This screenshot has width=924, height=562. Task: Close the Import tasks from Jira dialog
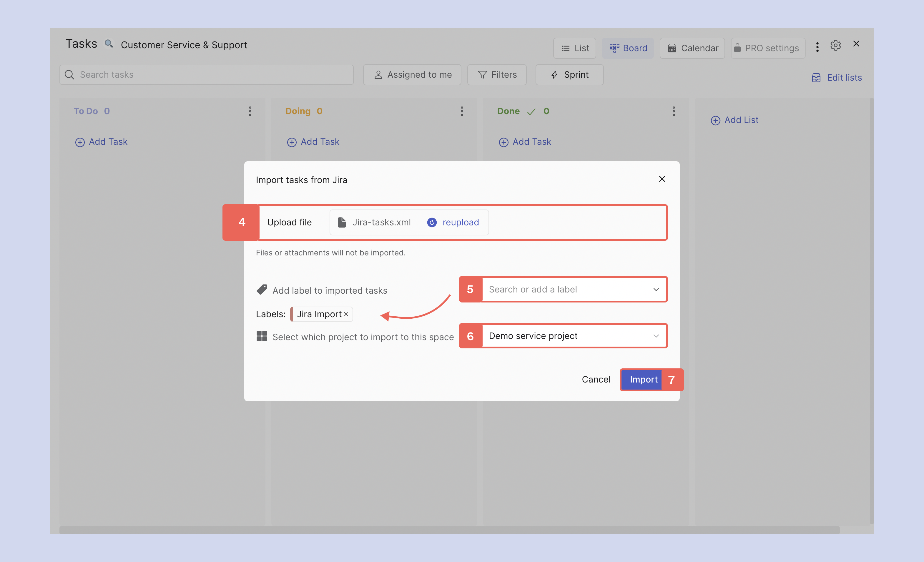click(x=662, y=179)
